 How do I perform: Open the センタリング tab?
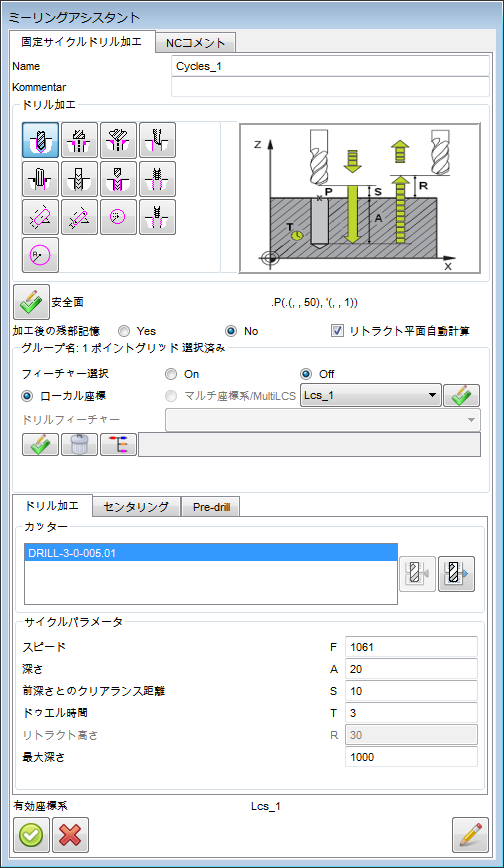[136, 507]
